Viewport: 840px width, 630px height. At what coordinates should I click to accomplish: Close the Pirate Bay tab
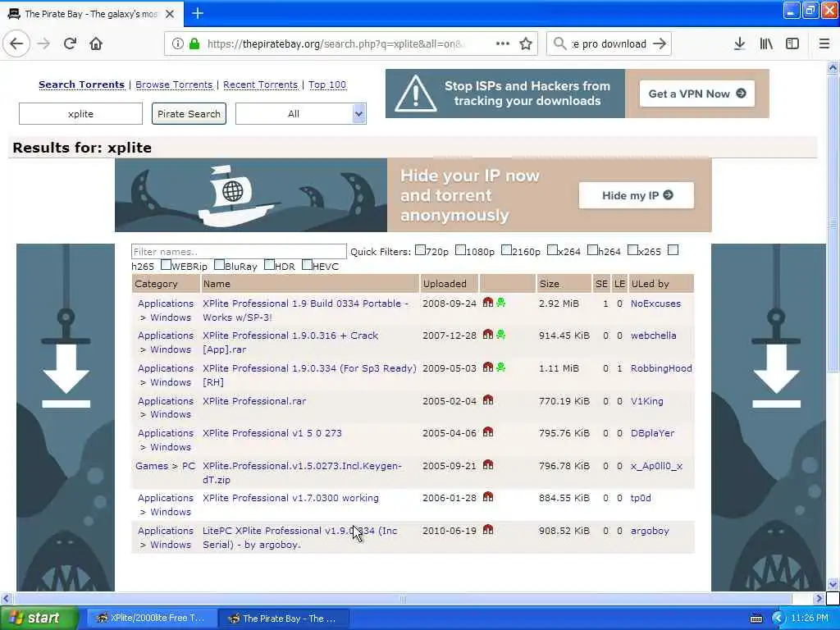coord(170,14)
